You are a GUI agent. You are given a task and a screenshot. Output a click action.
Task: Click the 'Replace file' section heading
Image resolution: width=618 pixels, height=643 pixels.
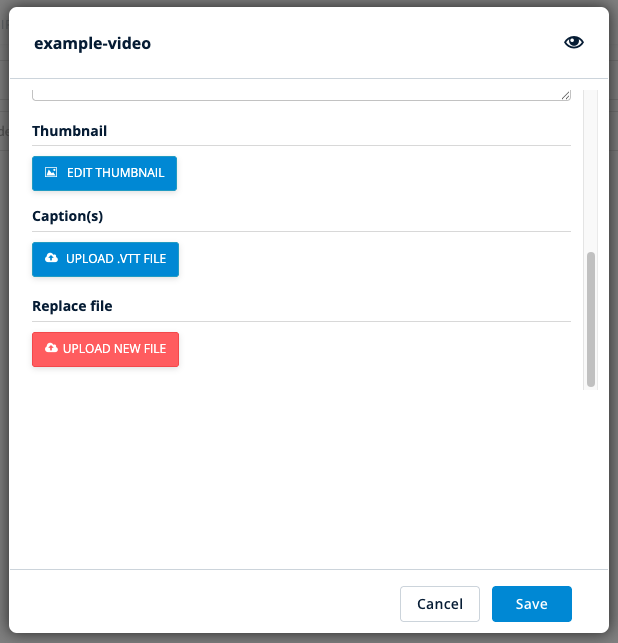click(x=72, y=306)
